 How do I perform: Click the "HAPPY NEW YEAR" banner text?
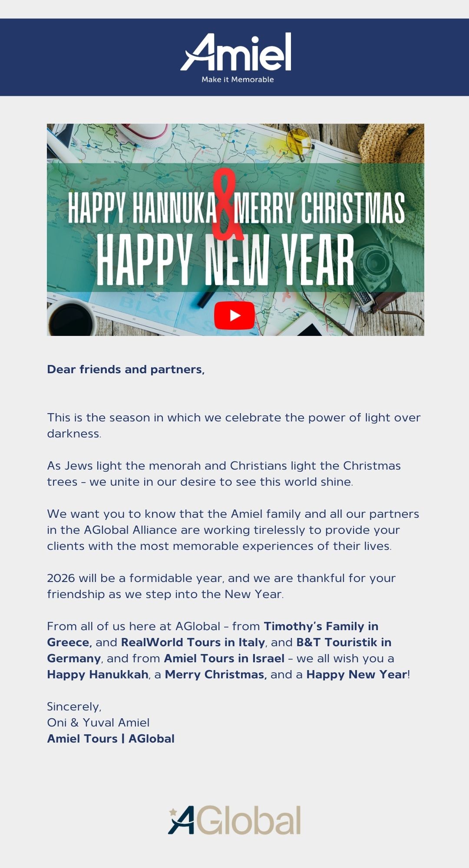tap(225, 260)
